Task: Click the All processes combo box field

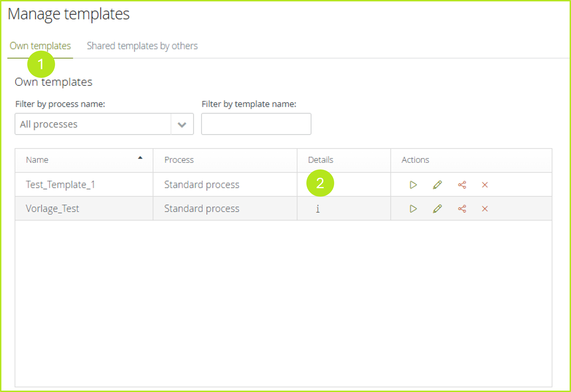Action: (93, 124)
